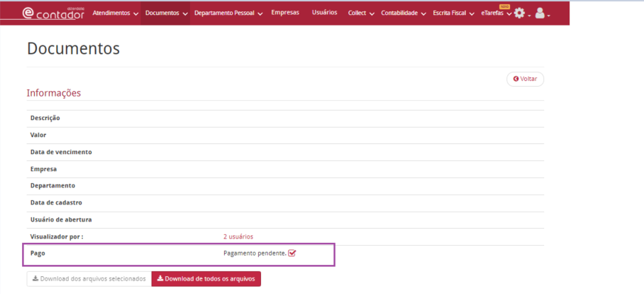Expand the Collect menu
The image size is (644, 294).
point(361,13)
